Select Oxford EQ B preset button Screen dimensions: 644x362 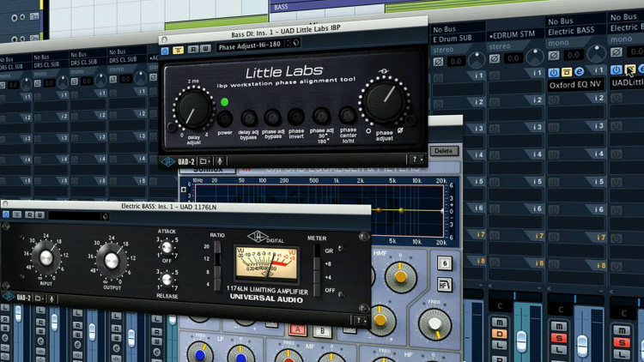[322, 331]
